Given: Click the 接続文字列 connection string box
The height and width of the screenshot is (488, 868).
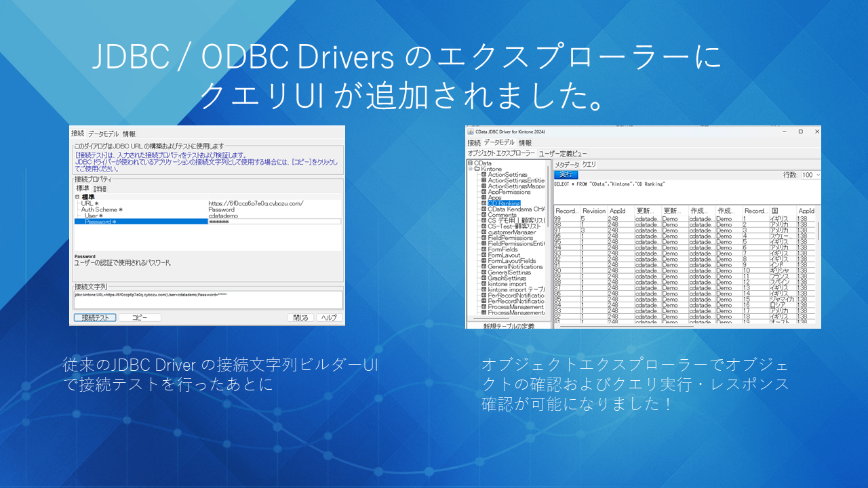Looking at the screenshot, I should [x=208, y=300].
